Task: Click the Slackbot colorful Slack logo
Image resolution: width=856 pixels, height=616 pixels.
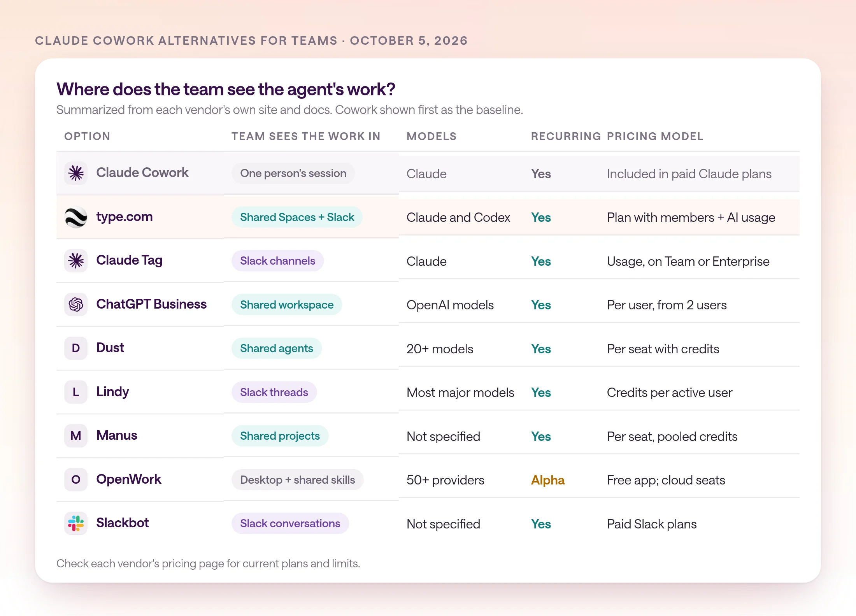Action: tap(76, 523)
